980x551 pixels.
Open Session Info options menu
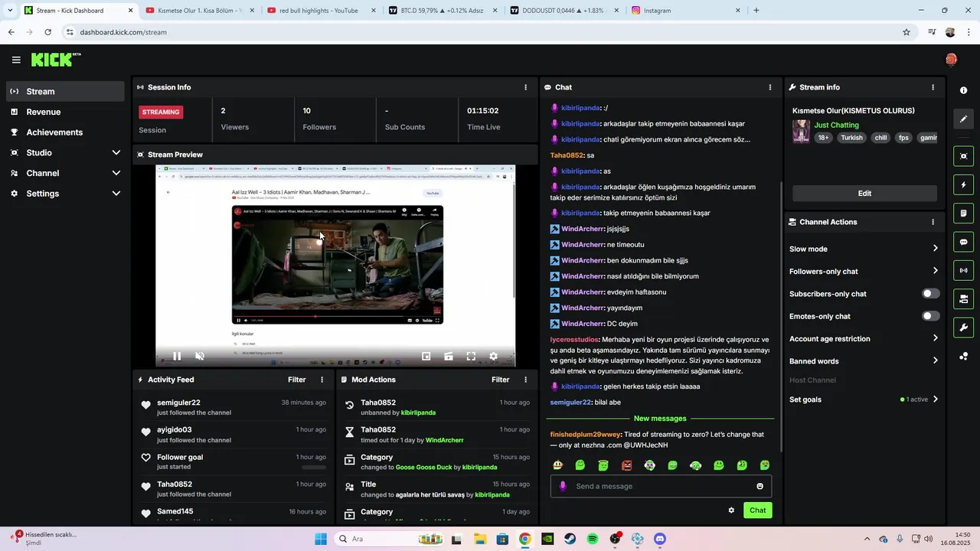525,87
